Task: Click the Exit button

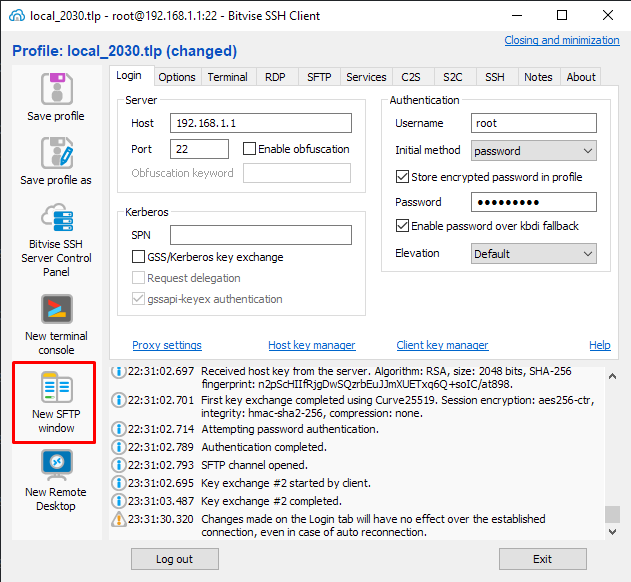Action: coord(542,559)
